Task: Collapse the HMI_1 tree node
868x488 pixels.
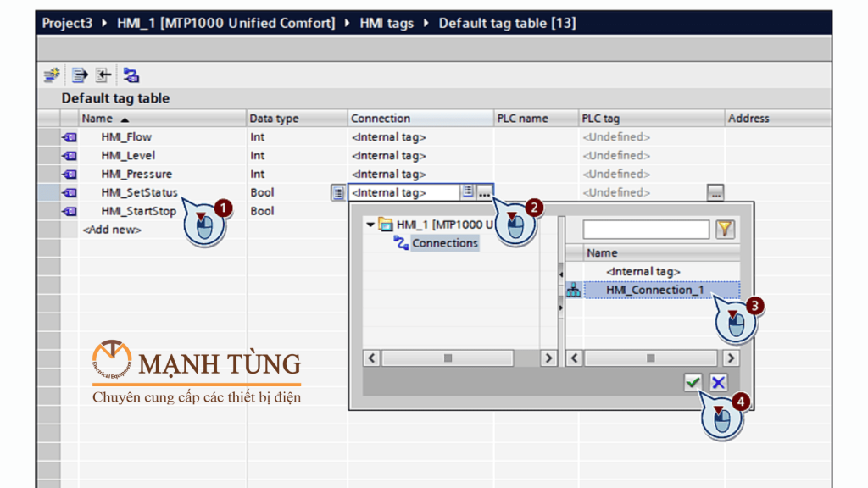Action: coord(370,225)
